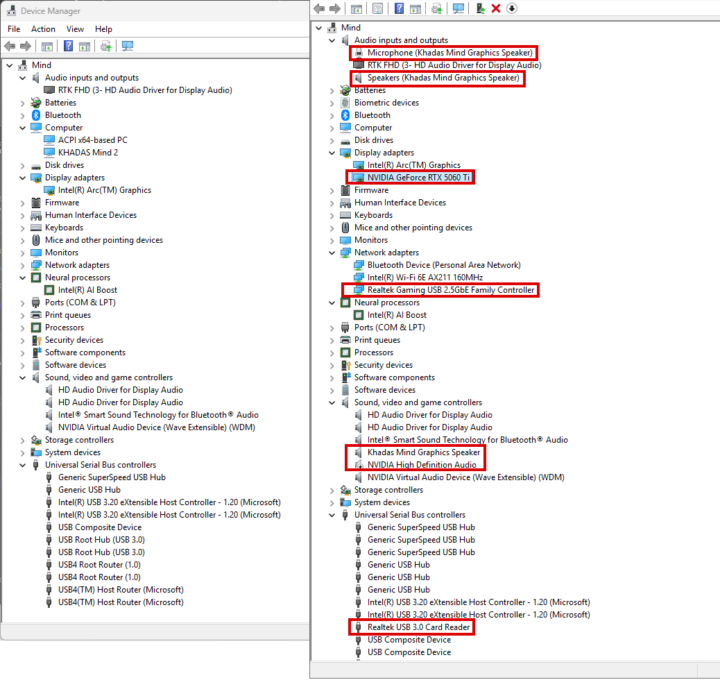Open the Help menu
This screenshot has height=680, width=720.
[x=103, y=29]
